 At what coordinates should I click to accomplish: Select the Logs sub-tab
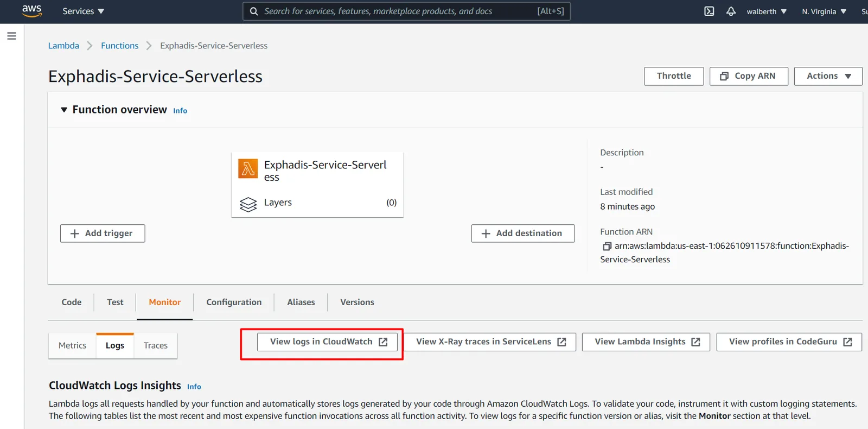pos(115,345)
